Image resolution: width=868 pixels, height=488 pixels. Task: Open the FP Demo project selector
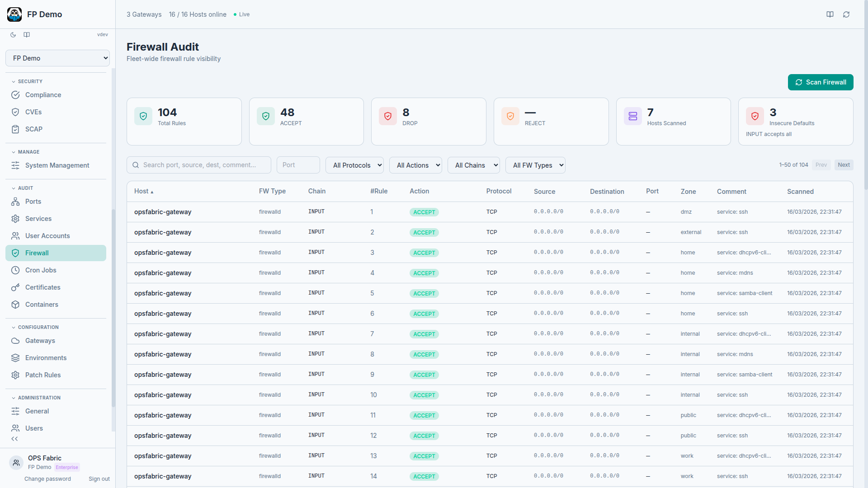click(x=57, y=58)
